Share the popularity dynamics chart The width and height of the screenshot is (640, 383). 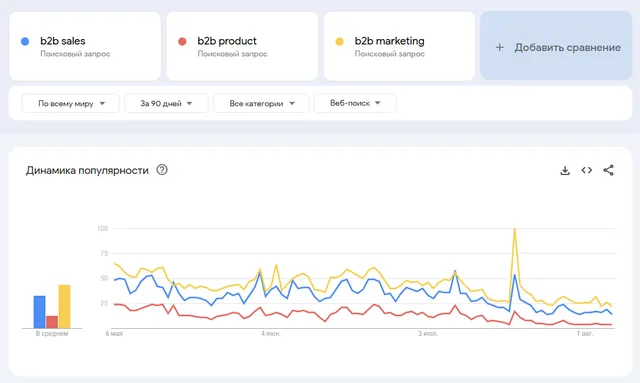pyautogui.click(x=608, y=170)
